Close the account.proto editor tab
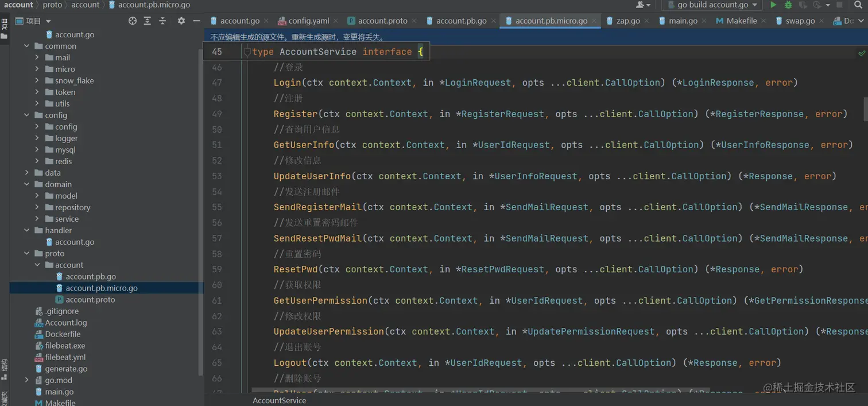Viewport: 868px width, 406px height. click(x=414, y=21)
